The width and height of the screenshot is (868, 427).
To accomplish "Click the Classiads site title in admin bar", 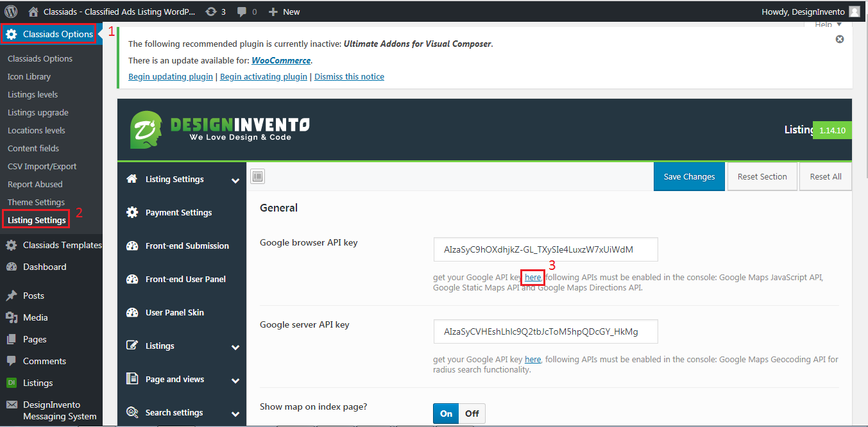I will pos(119,12).
